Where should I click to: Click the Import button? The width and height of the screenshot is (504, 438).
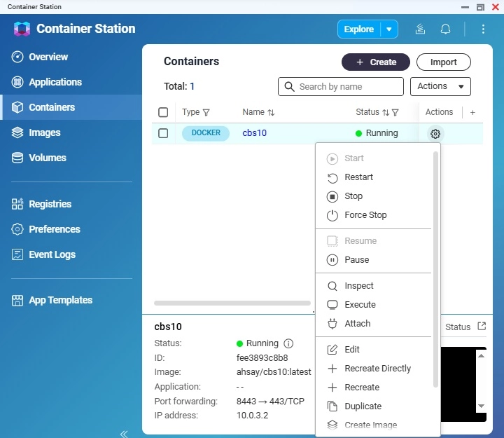(x=443, y=62)
